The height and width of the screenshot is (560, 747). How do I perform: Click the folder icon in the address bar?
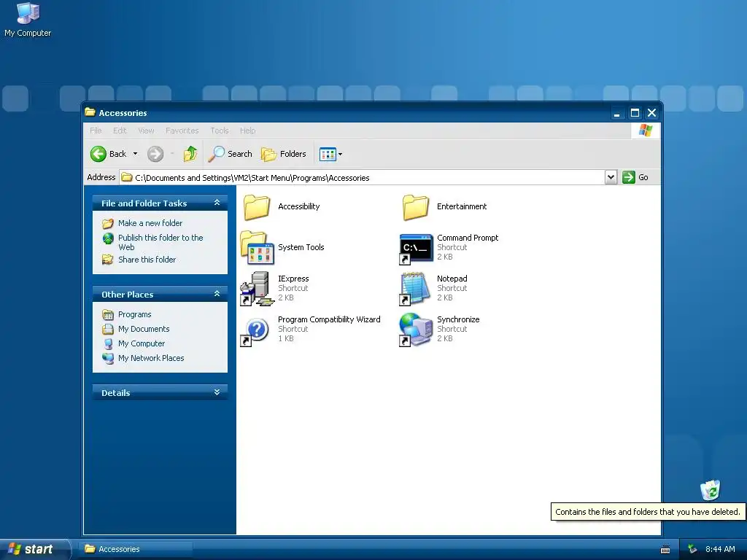click(x=126, y=178)
